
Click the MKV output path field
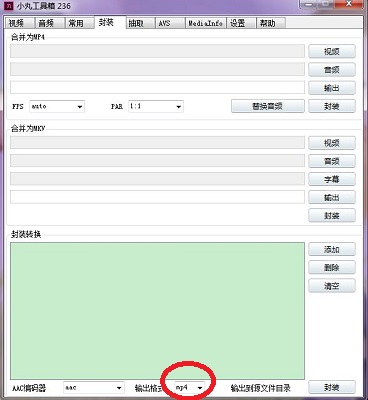157,197
